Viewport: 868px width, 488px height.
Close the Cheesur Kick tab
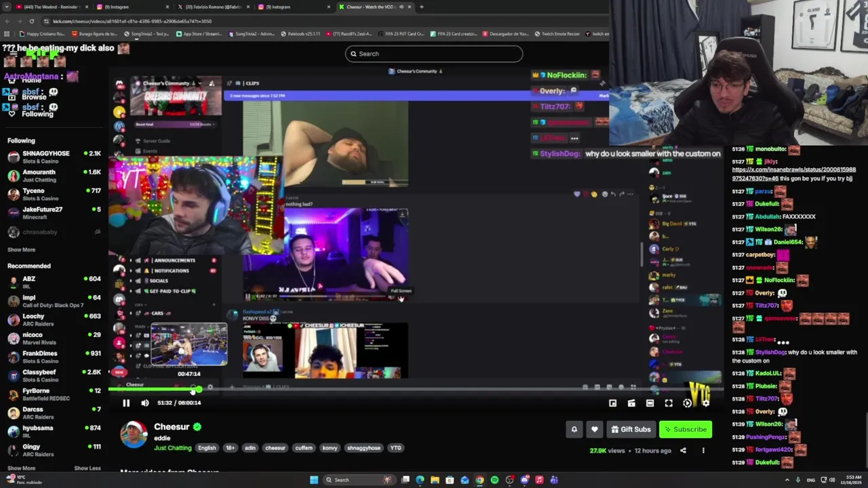(x=411, y=7)
